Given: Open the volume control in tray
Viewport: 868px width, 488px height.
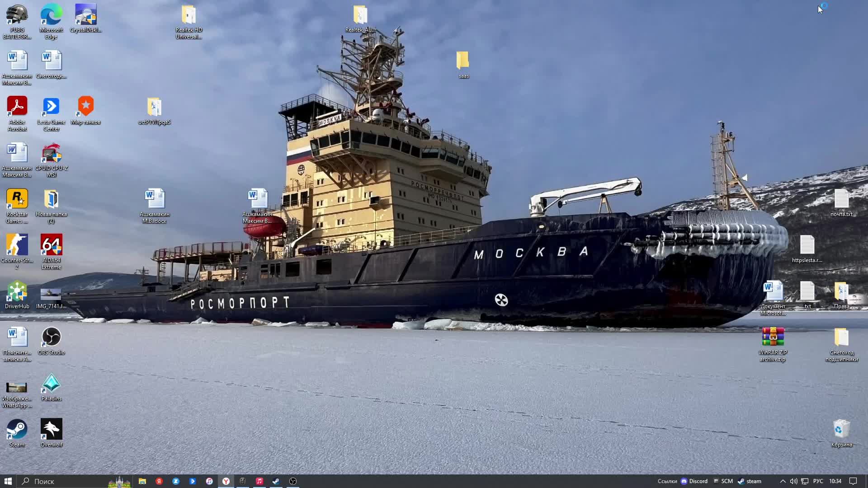Looking at the screenshot, I should 793,481.
